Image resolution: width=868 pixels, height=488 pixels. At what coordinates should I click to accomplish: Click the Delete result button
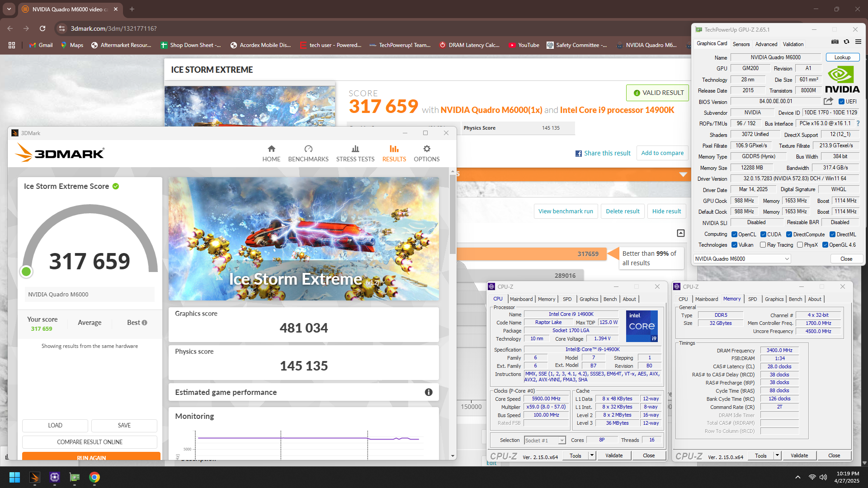(x=623, y=211)
